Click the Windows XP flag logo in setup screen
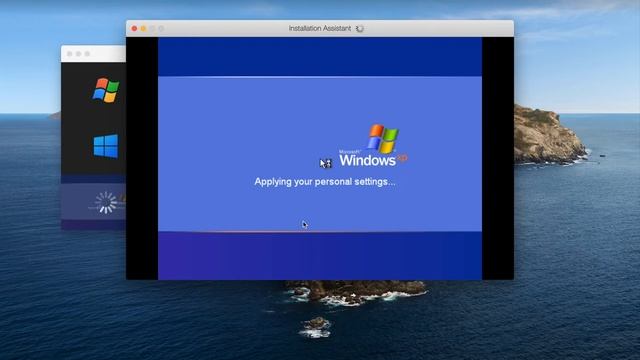 [383, 139]
